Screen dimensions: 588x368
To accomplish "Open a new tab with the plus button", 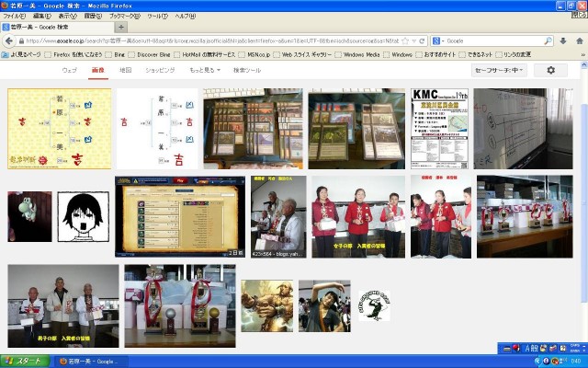I will coord(120,27).
